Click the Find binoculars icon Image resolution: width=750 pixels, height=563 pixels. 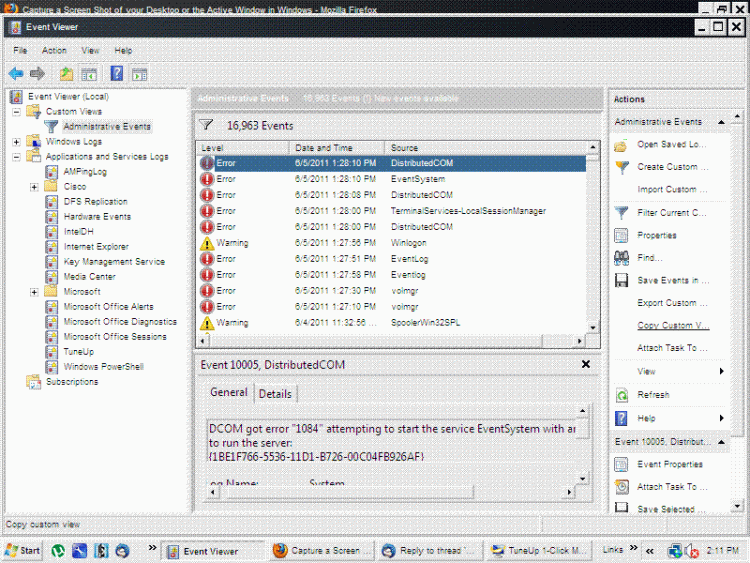pyautogui.click(x=621, y=258)
